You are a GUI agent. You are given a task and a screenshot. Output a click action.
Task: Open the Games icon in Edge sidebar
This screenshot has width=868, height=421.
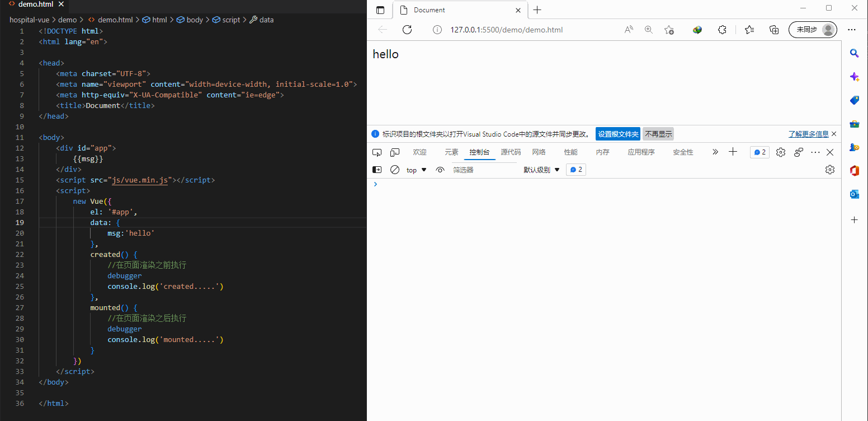[x=854, y=147]
